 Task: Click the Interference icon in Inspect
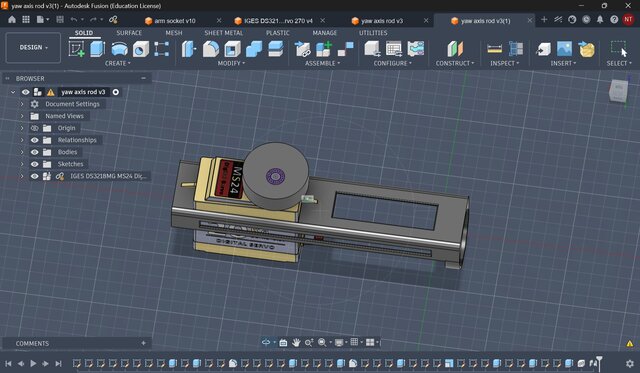pos(516,49)
